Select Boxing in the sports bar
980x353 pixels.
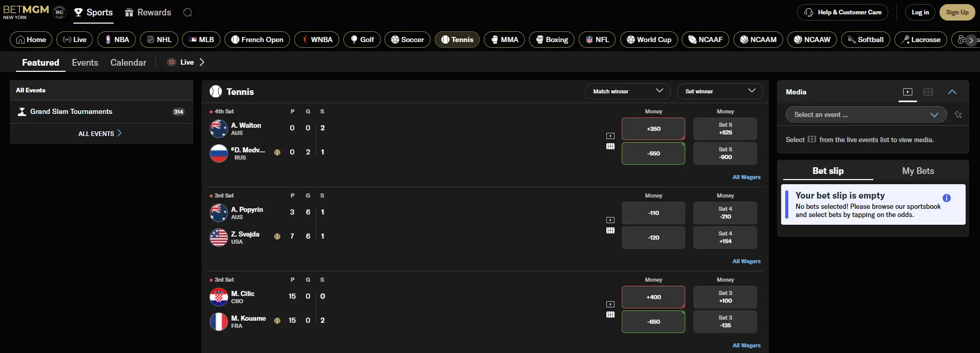[x=552, y=40]
